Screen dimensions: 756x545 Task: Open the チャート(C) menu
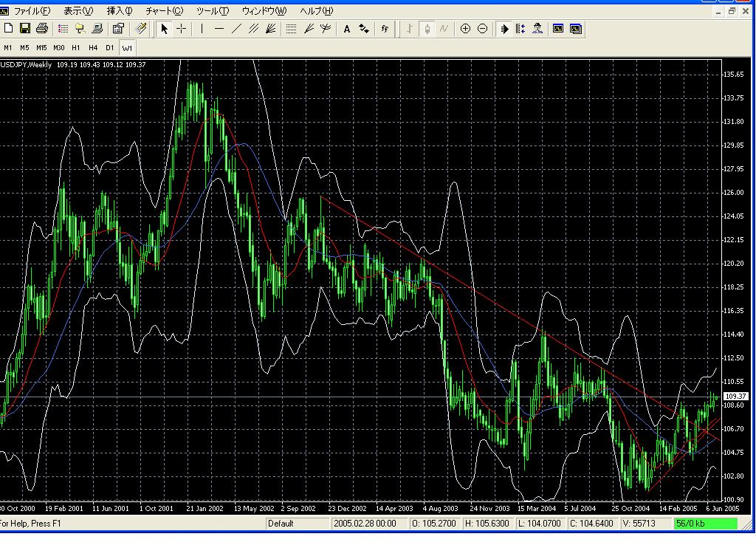pos(165,10)
